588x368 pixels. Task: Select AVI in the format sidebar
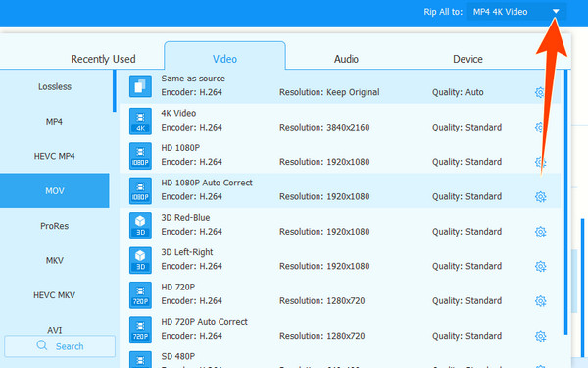pos(55,330)
